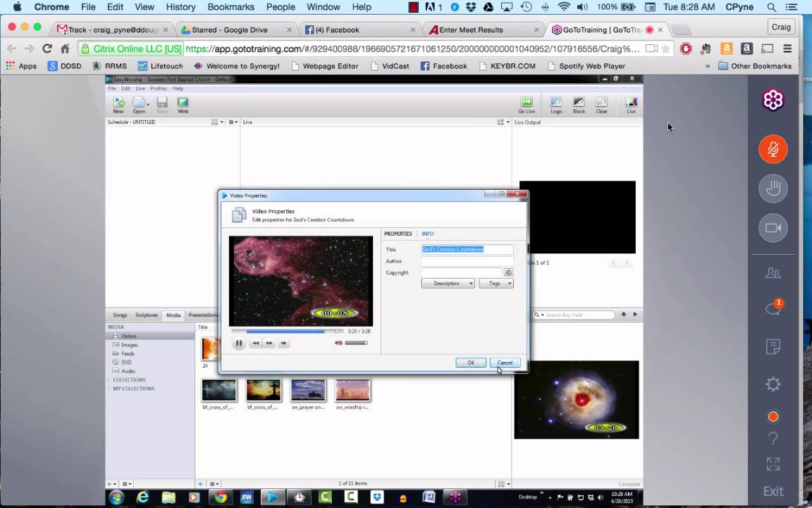Click the raise hand icon in GoToTraining

[x=773, y=188]
